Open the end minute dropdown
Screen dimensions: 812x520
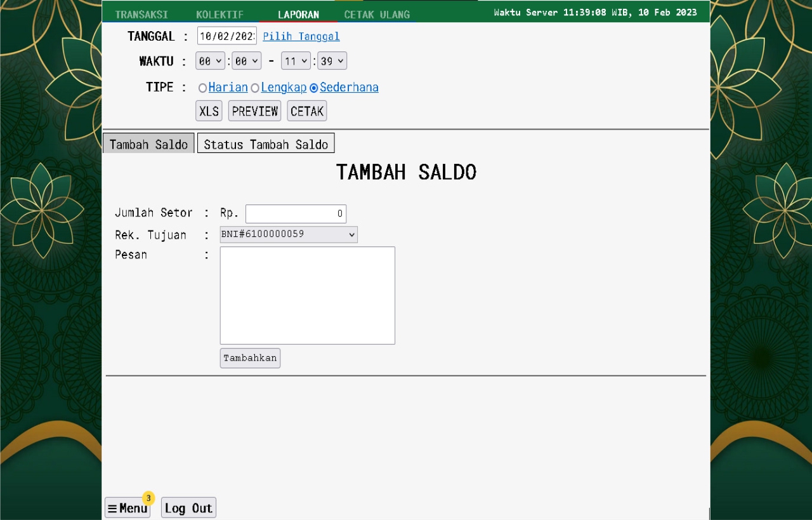332,61
